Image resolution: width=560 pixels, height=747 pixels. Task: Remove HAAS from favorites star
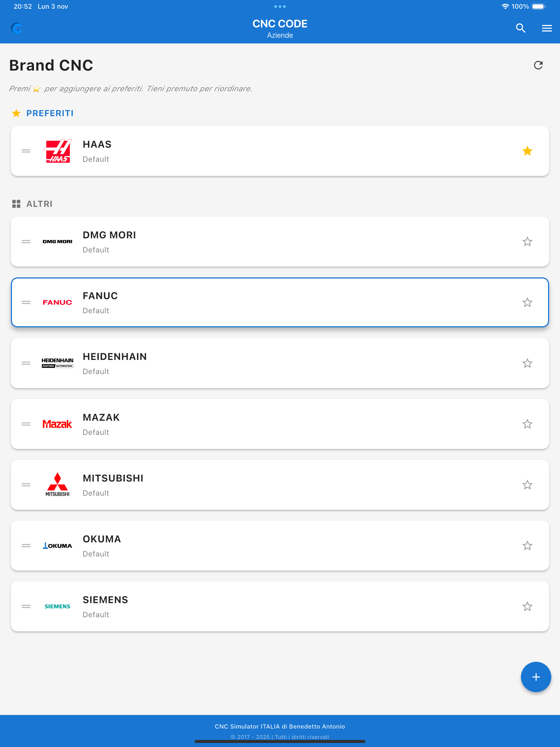point(527,151)
